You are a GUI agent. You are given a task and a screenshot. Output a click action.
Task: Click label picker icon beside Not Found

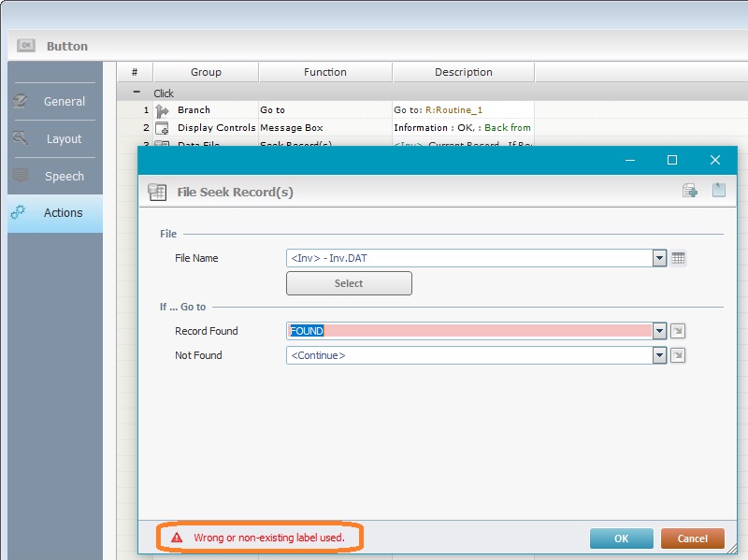pos(679,355)
